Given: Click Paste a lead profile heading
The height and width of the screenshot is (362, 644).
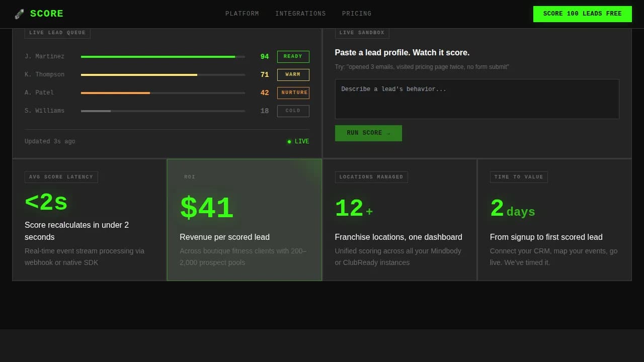Looking at the screenshot, I should click(402, 53).
